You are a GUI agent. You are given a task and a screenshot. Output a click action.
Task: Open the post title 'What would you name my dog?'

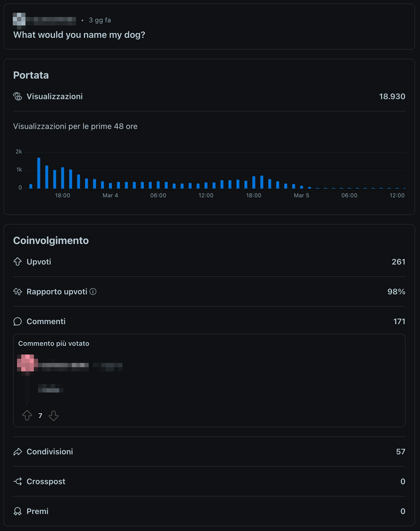tap(79, 35)
